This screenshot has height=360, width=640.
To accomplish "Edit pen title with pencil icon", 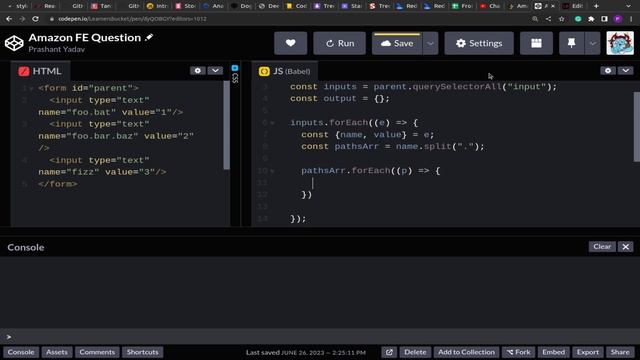I will tap(149, 37).
